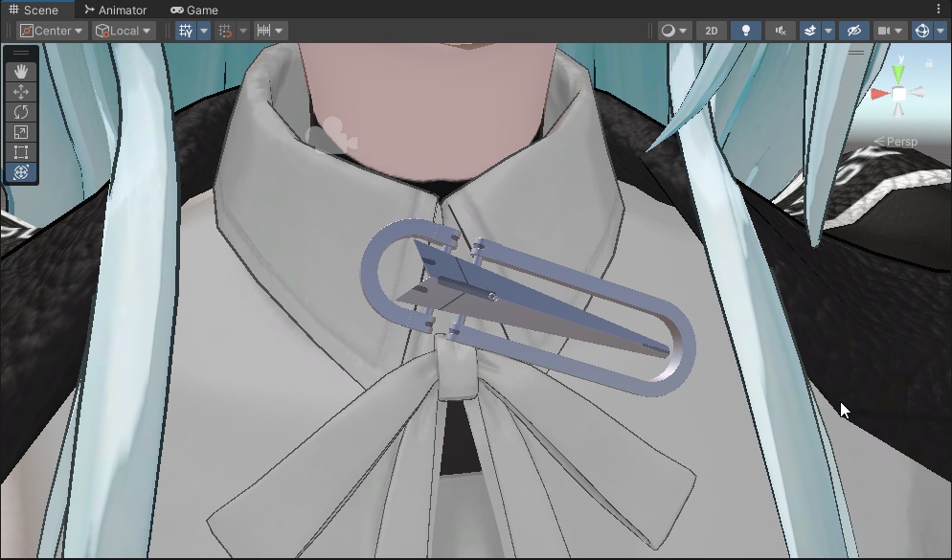Select the camera gizmo icon in scene

point(331,135)
